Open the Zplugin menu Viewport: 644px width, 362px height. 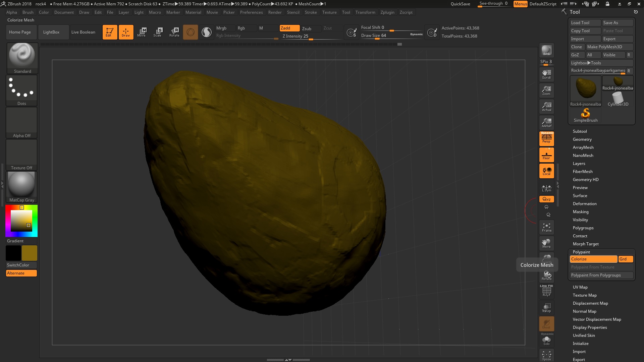coord(387,12)
